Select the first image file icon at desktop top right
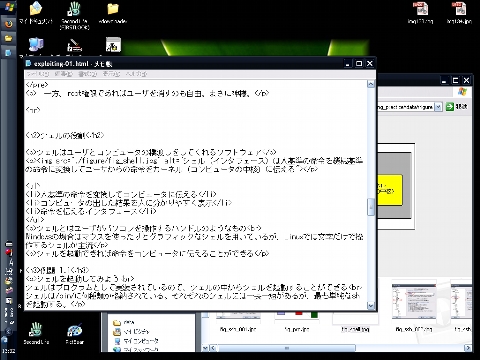Viewport: 480px width, 360px height. (420, 13)
